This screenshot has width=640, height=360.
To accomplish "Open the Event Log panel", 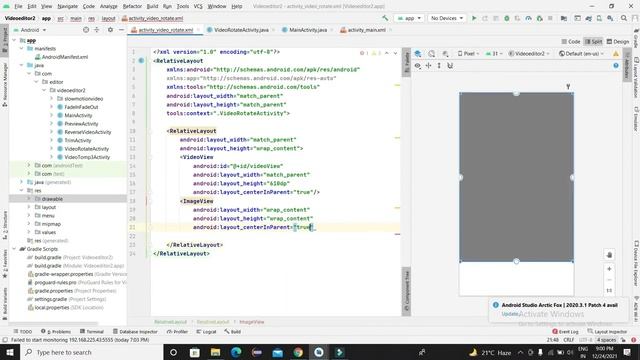I will [x=565, y=331].
